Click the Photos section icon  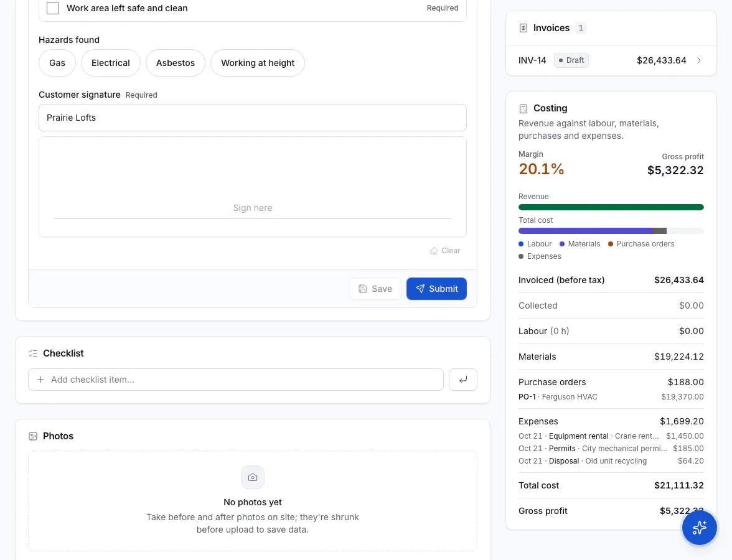click(x=32, y=436)
